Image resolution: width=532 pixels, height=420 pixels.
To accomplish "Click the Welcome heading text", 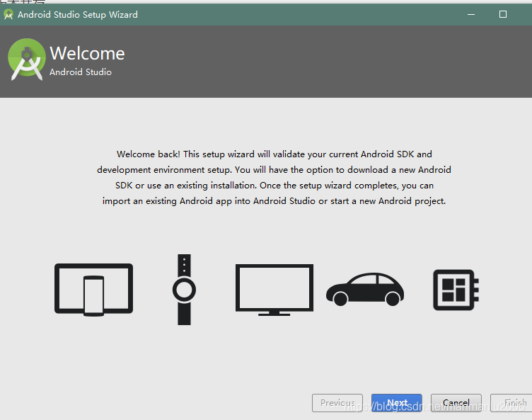I will 87,53.
